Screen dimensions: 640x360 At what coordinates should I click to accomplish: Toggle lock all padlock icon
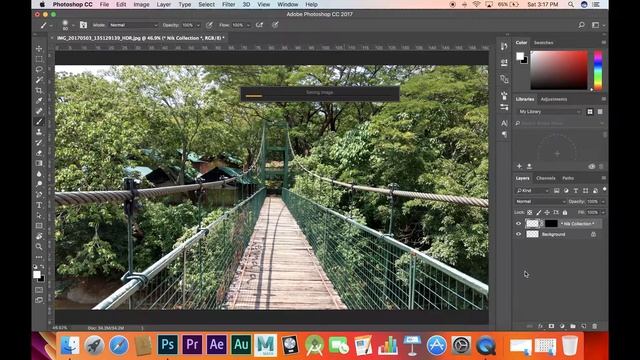point(565,213)
